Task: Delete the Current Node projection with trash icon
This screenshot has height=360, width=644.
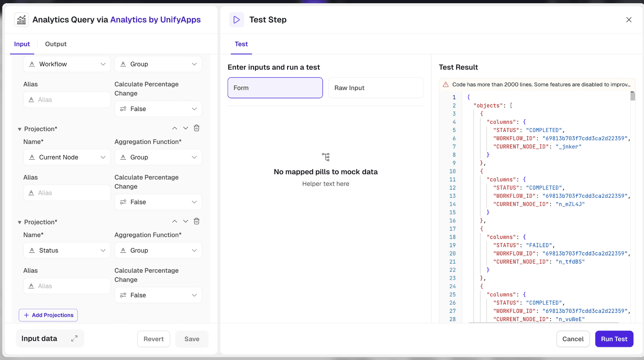Action: click(x=197, y=128)
